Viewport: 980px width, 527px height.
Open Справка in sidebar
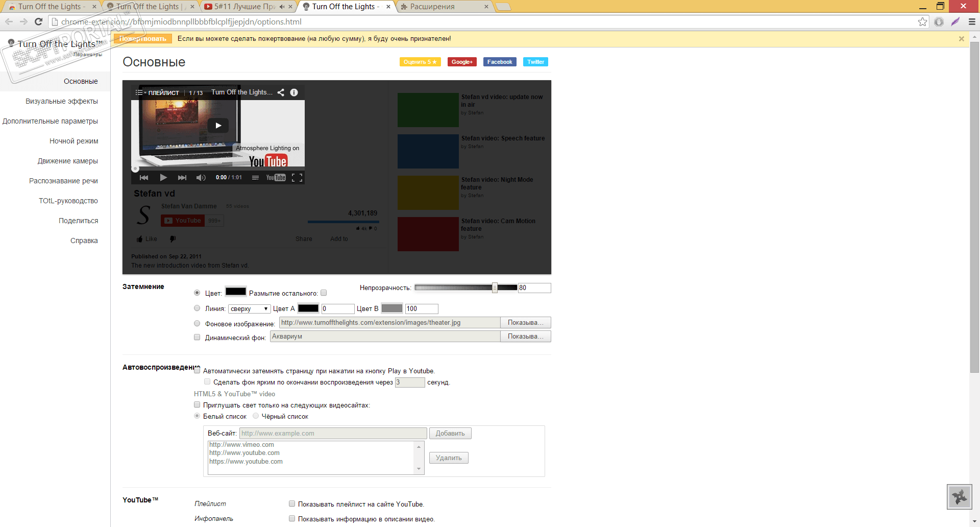[84, 241]
